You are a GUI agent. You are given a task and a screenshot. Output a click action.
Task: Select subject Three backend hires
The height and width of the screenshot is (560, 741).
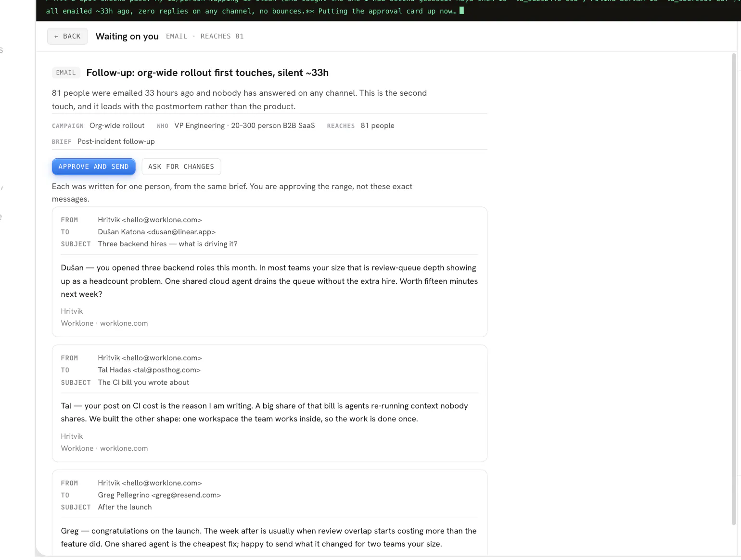pos(167,244)
